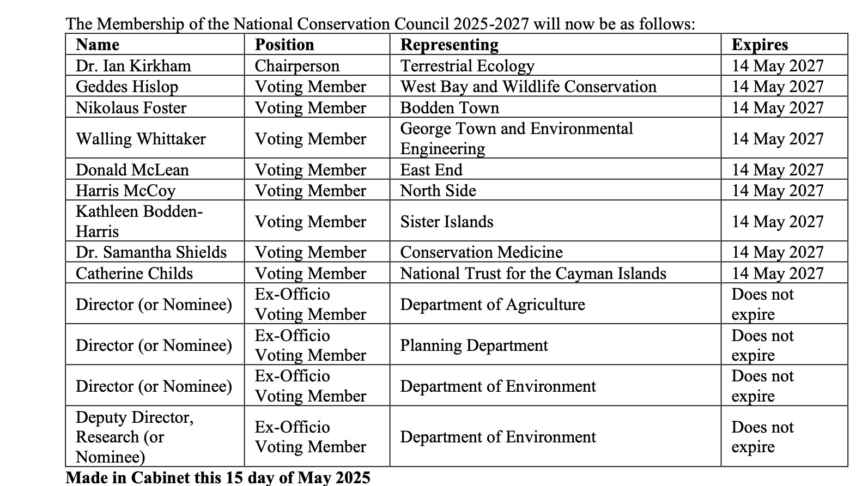Click the 'East End' representing cell
Image resolution: width=868 pixels, height=486 pixels.
[431, 170]
